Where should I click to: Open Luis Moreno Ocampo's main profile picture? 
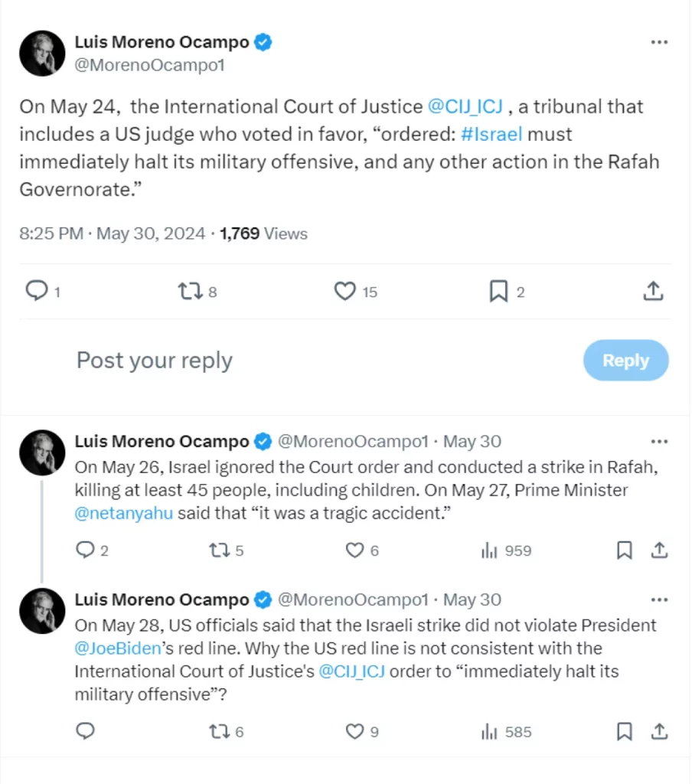click(42, 54)
